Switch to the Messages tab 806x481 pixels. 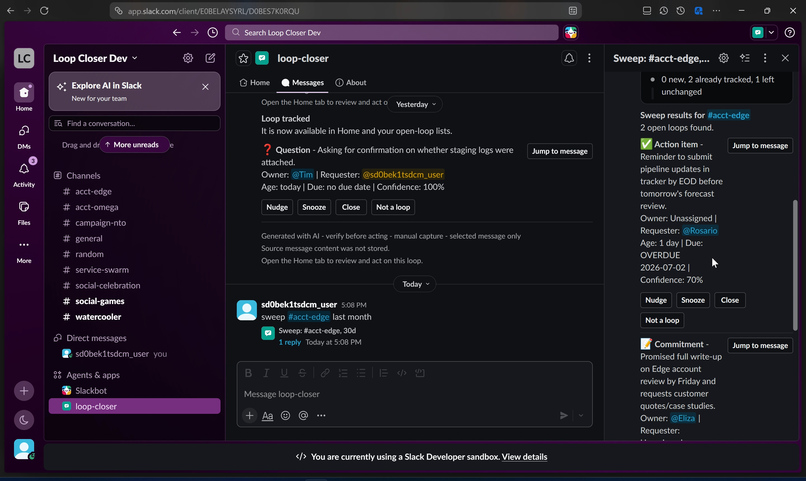pos(302,82)
